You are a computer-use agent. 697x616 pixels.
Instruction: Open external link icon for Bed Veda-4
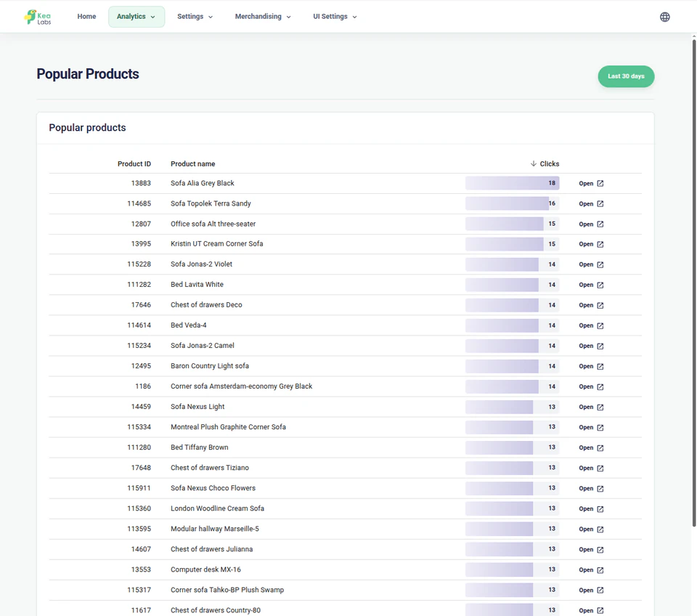(x=600, y=325)
